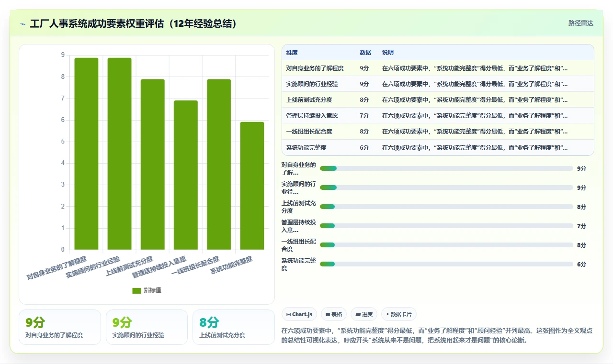The height and width of the screenshot is (364, 613).
Task: Toggle the 指标值 legend swatch
Action: [x=136, y=290]
